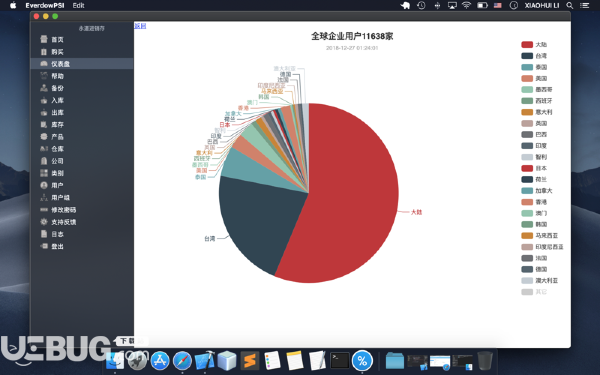Image resolution: width=600 pixels, height=375 pixels.
Task: Open the Apple menu
Action: 13,5
